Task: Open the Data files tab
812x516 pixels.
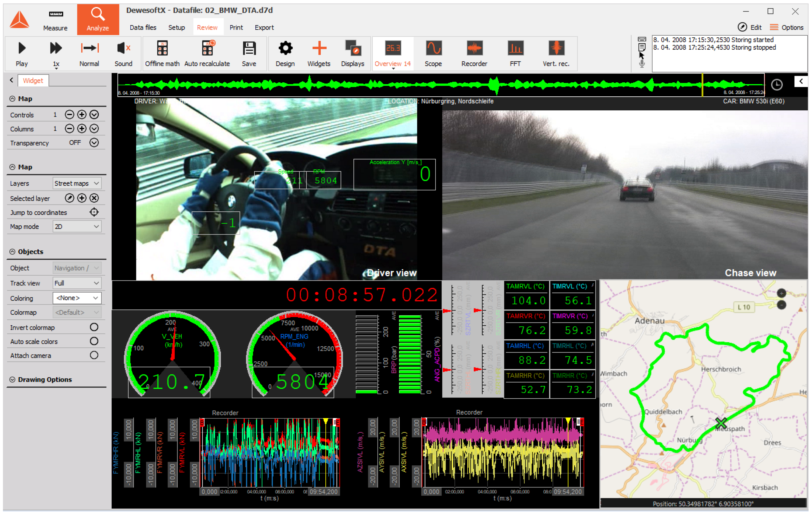Action: tap(143, 28)
